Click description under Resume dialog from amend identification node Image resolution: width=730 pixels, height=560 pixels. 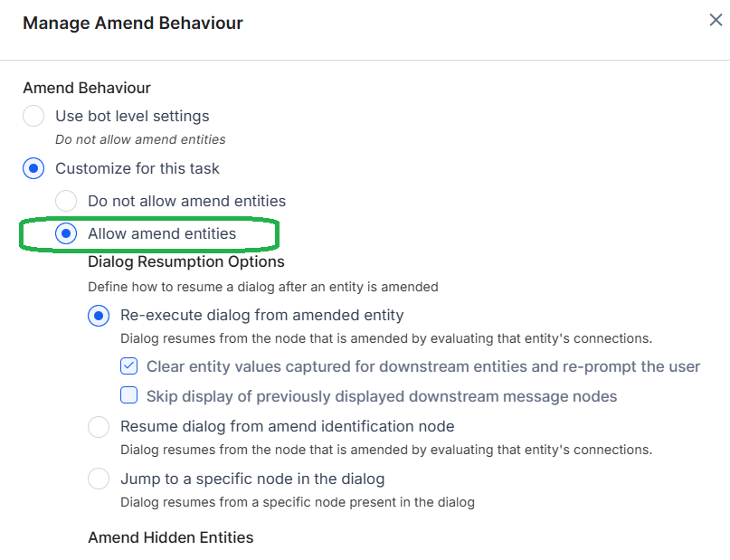(385, 450)
